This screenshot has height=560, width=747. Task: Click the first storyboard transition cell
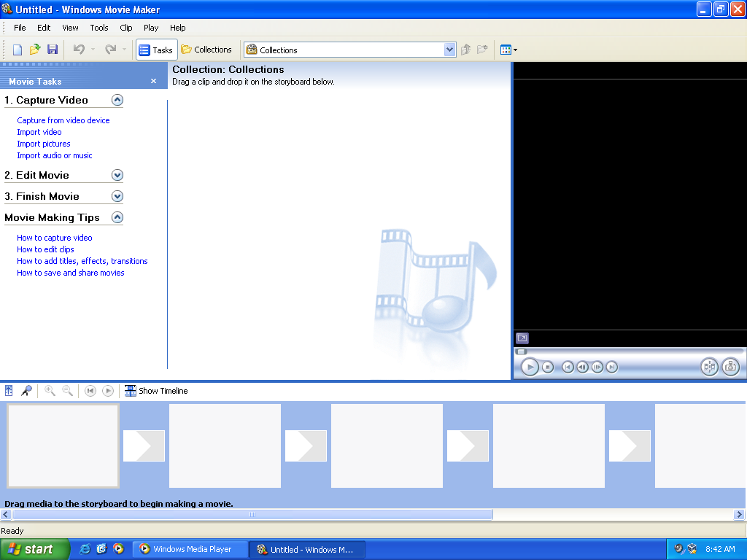click(x=144, y=446)
